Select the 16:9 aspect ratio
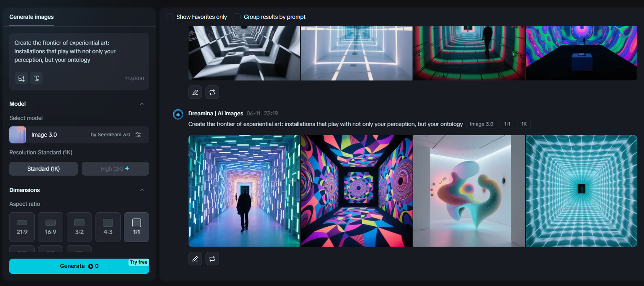The image size is (644, 286). (51, 227)
